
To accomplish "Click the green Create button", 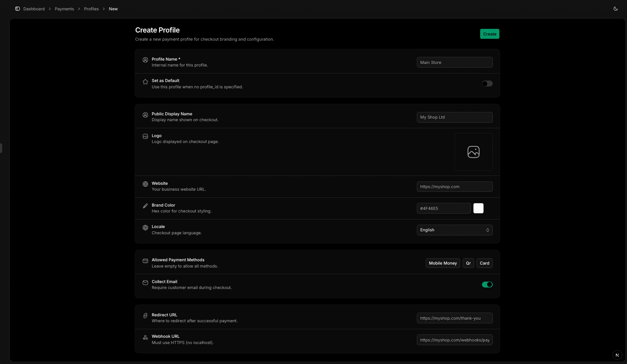I will (x=489, y=34).
